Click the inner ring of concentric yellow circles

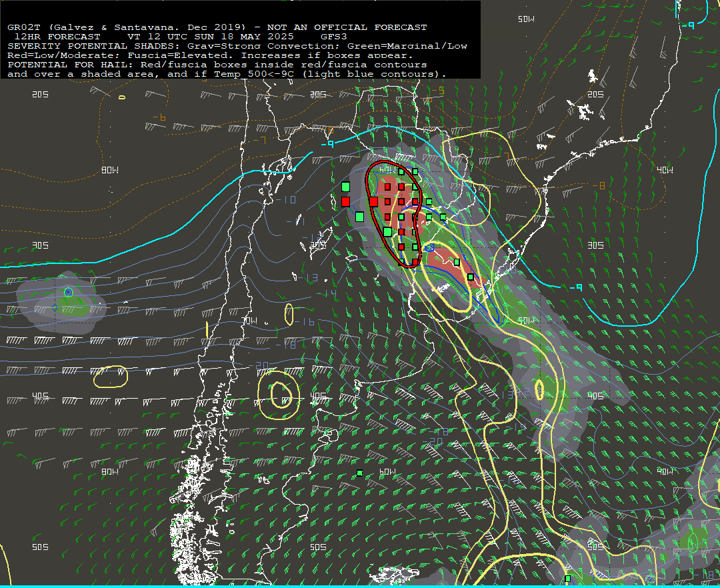point(281,395)
